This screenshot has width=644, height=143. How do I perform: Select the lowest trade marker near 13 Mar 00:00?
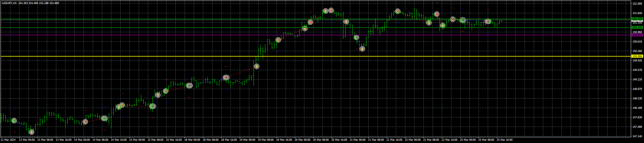(x=32, y=132)
